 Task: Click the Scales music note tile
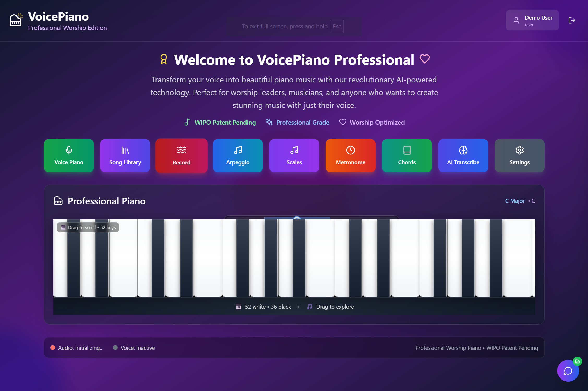click(294, 156)
